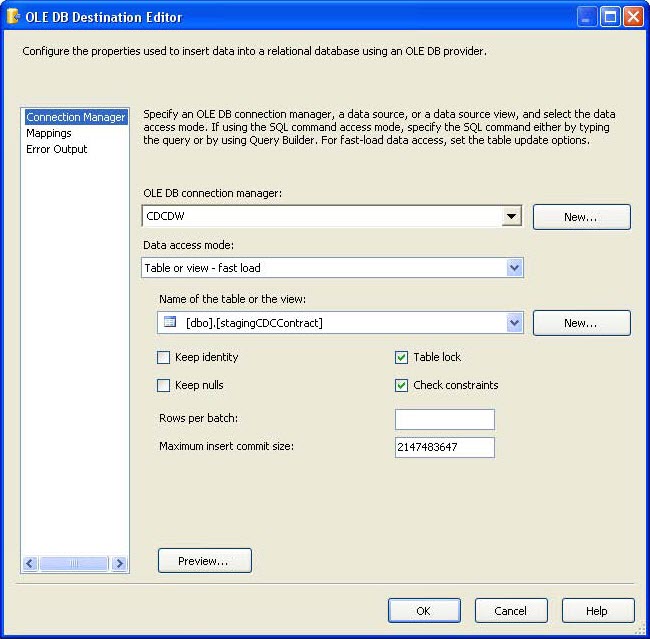Switch to the Mappings page
This screenshot has width=650, height=639.
[49, 133]
